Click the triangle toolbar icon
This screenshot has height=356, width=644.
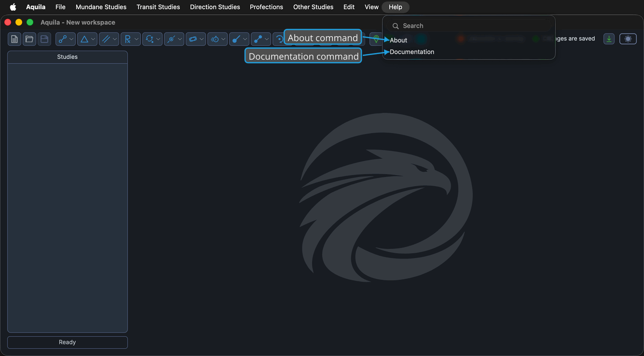(84, 39)
